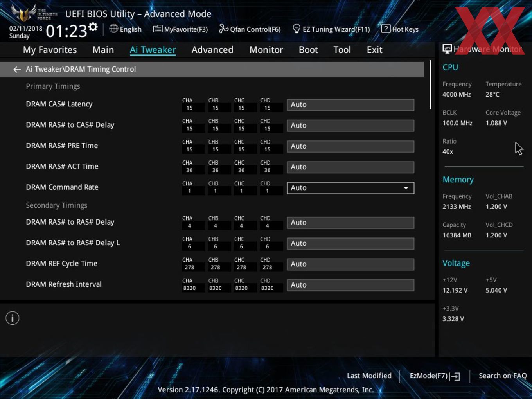
Task: Click the Secondary Timings heading
Action: point(56,205)
